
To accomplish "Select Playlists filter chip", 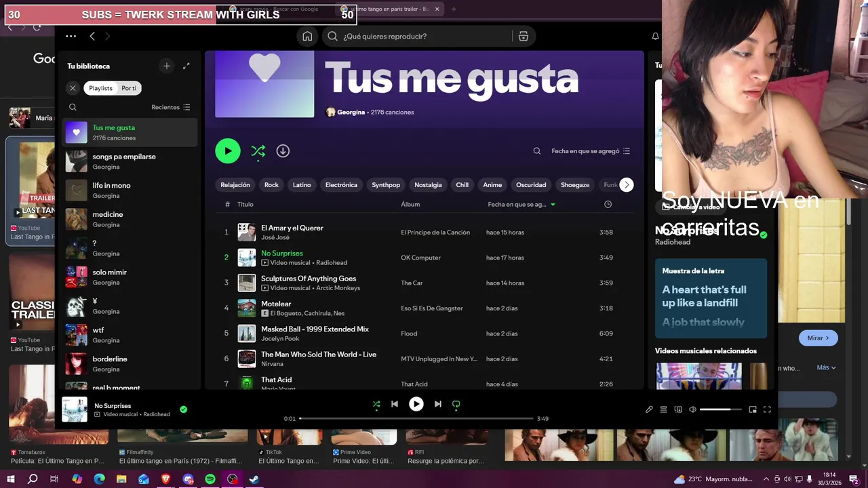I will (100, 88).
